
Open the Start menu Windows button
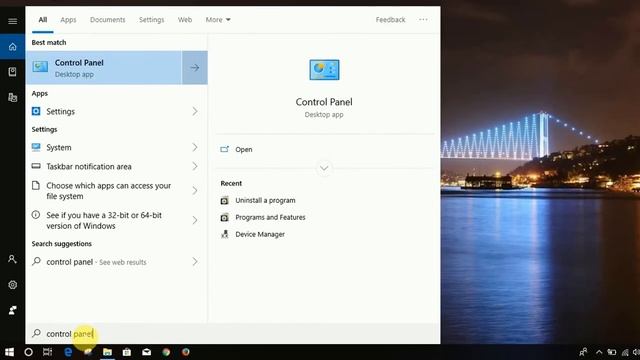click(x=9, y=352)
